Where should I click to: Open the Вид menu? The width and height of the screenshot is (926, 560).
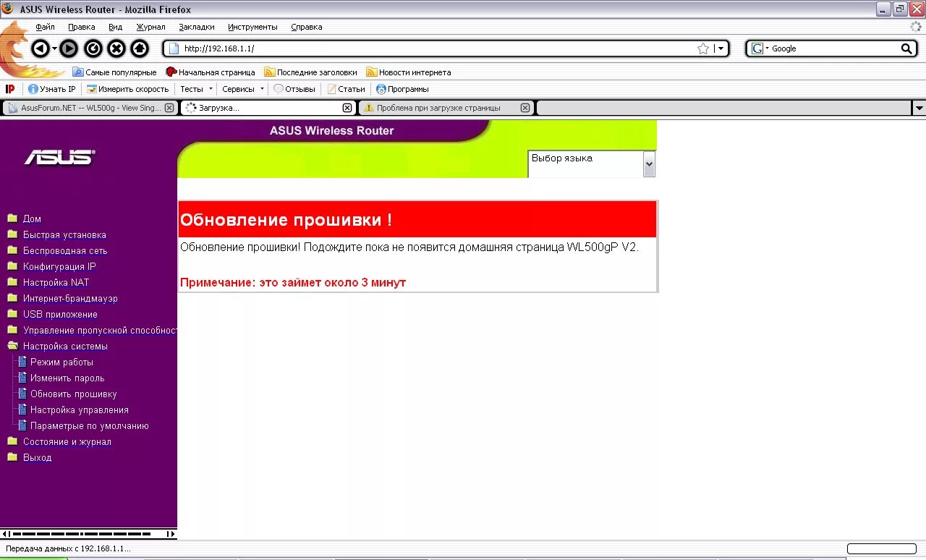tap(115, 27)
